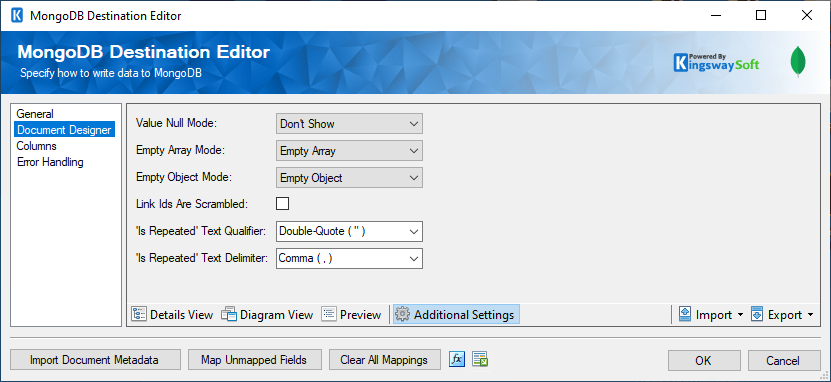Viewport: 831px width, 382px height.
Task: Expand Value Null Mode dropdown
Action: (x=349, y=124)
